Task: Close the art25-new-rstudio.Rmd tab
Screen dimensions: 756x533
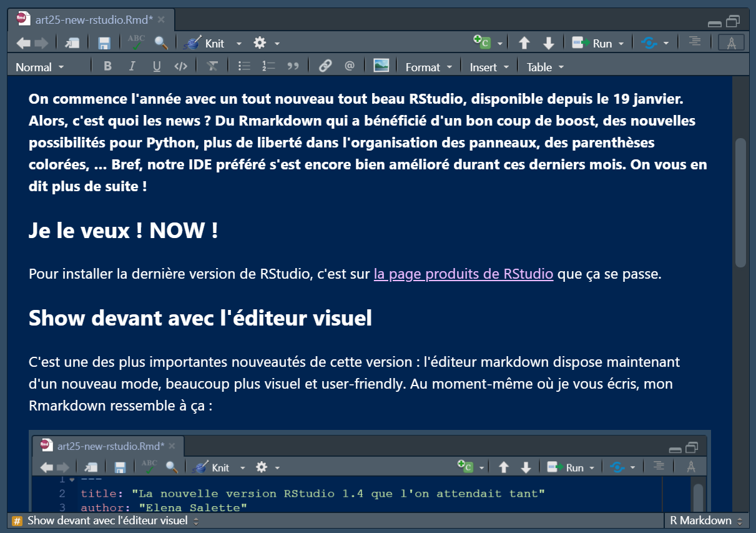Action: [x=162, y=19]
